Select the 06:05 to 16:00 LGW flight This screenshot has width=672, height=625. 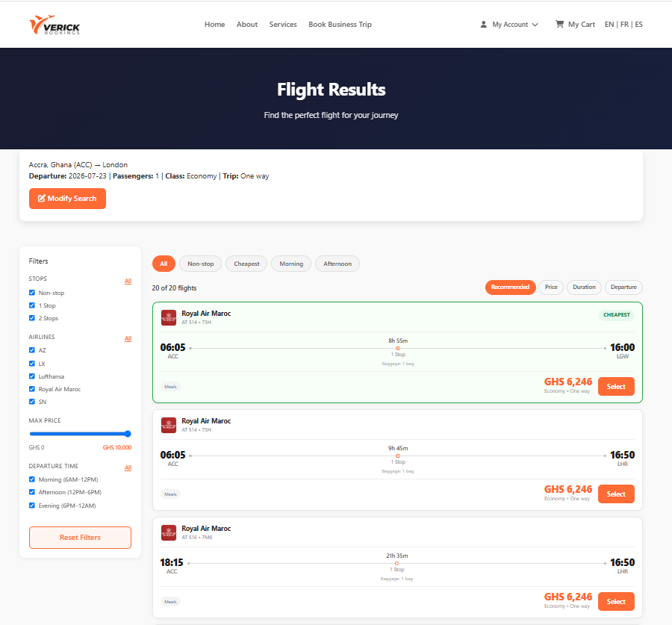tap(616, 387)
